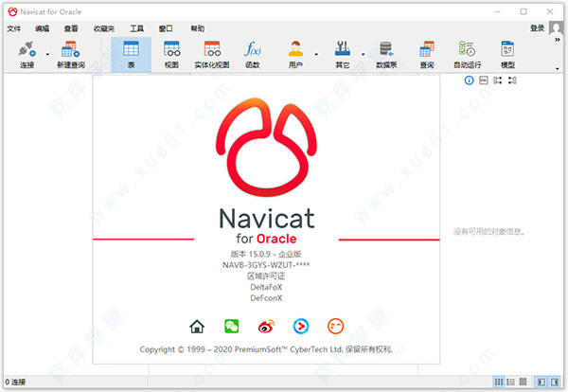Open the Edit (编辑) menu
This screenshot has width=568, height=392.
point(42,28)
